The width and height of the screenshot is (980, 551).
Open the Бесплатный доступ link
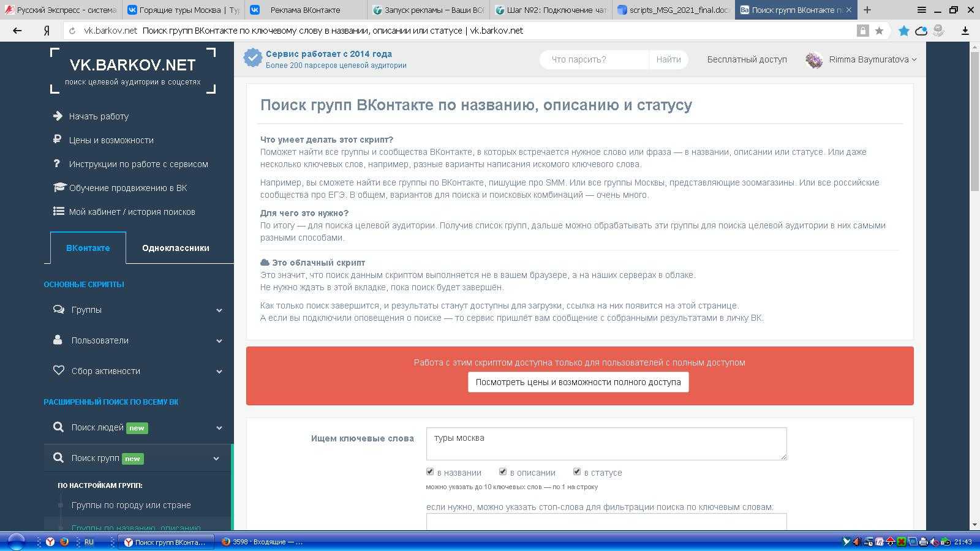[747, 59]
